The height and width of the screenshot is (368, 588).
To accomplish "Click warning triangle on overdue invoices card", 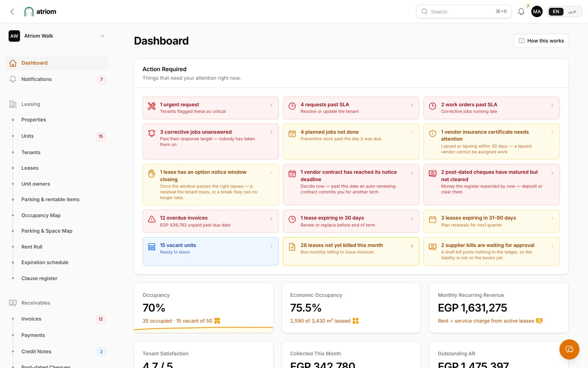I will pyautogui.click(x=151, y=219).
